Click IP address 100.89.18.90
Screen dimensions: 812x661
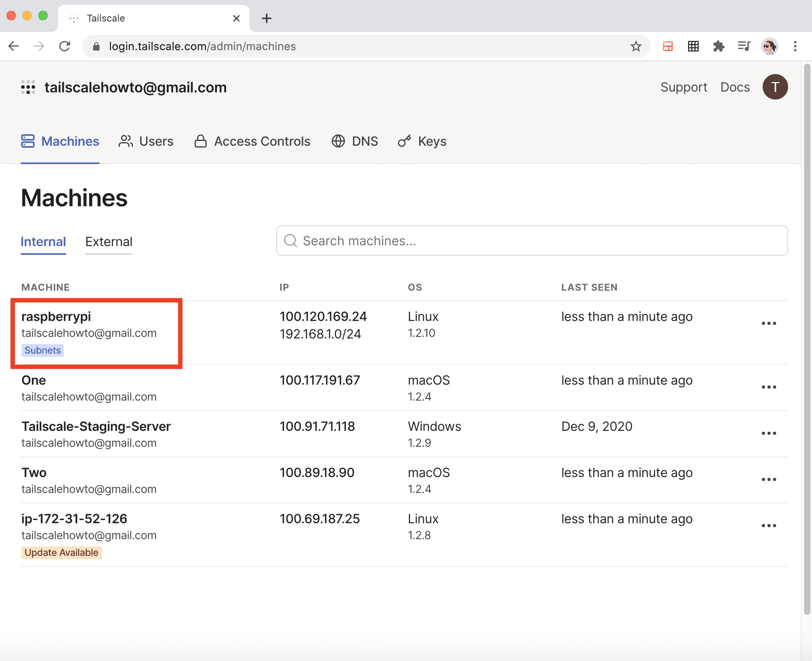316,473
